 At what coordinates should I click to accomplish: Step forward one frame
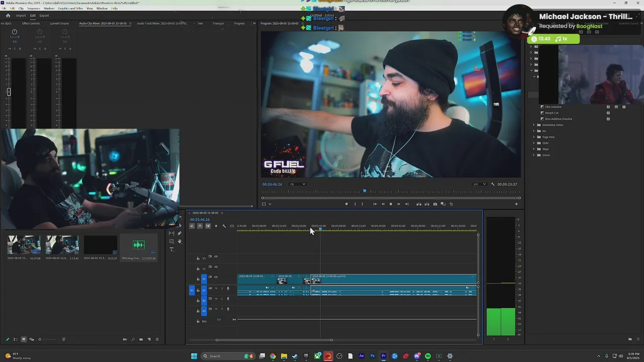click(398, 204)
